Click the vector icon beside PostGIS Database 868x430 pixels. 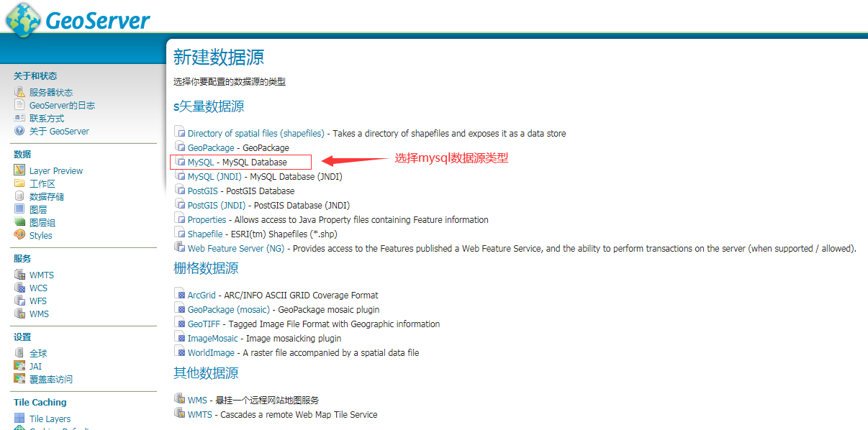[180, 190]
